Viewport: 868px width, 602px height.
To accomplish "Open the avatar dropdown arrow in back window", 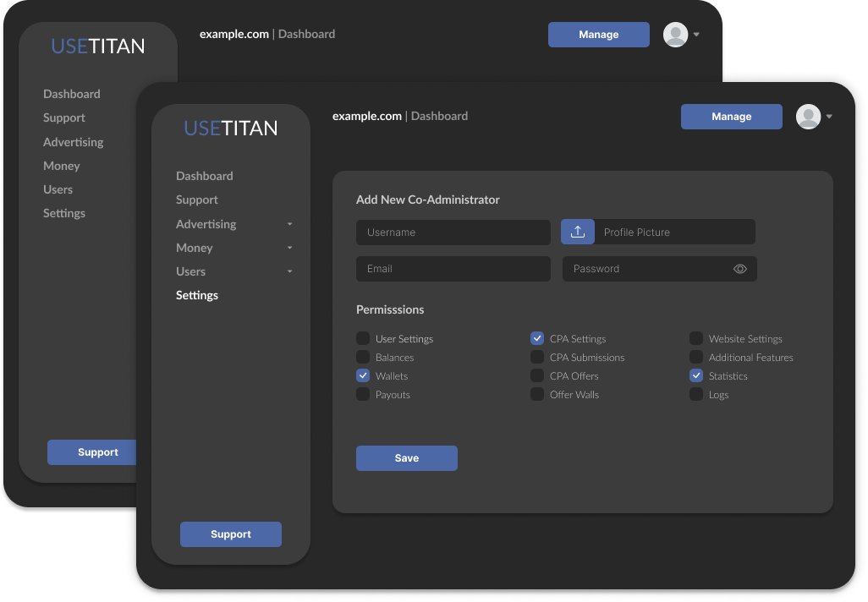I will [696, 35].
